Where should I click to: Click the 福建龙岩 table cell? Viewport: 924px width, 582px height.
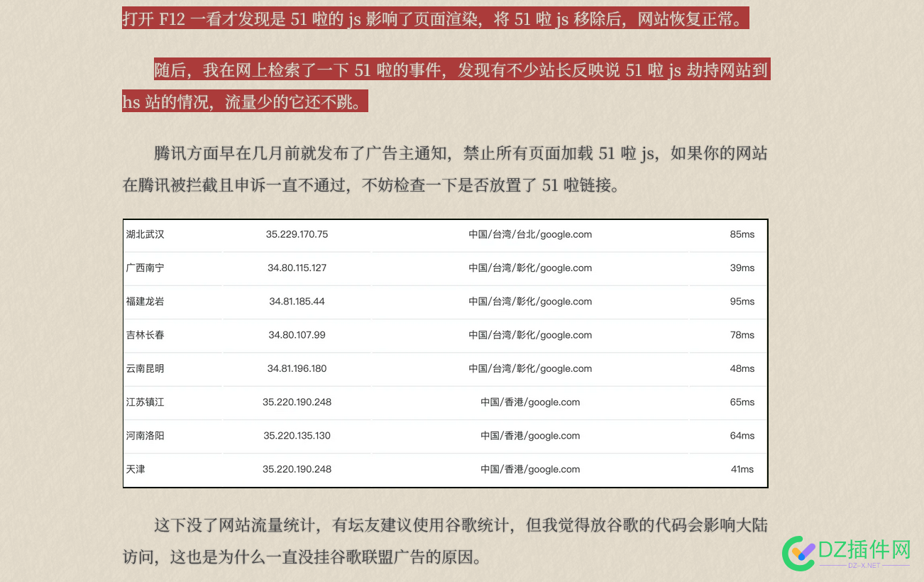tap(145, 301)
